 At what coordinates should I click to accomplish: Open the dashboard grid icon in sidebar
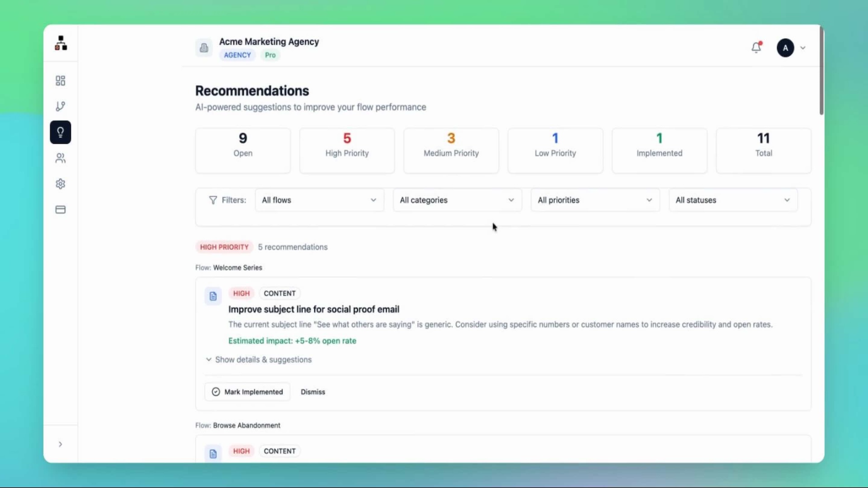60,80
